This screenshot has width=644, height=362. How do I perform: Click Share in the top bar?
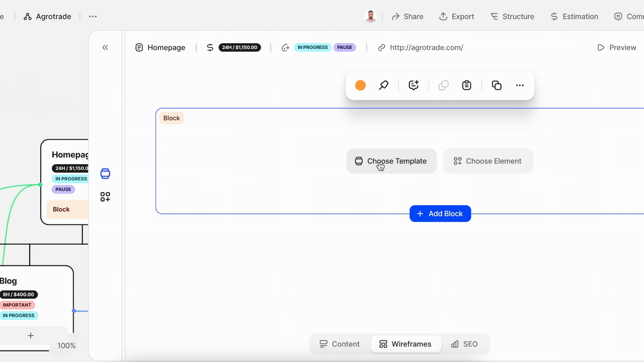[x=408, y=17]
